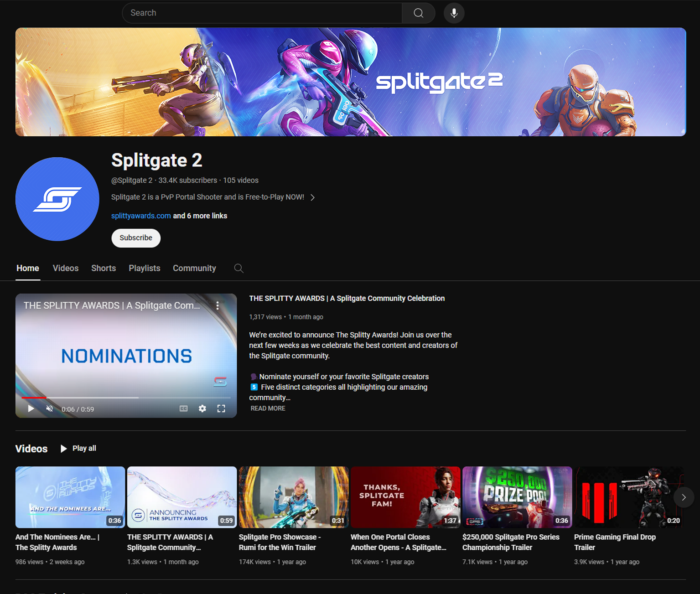This screenshot has width=700, height=594.
Task: Open the $250,000 Prize Pool video thumbnail
Action: [x=517, y=497]
